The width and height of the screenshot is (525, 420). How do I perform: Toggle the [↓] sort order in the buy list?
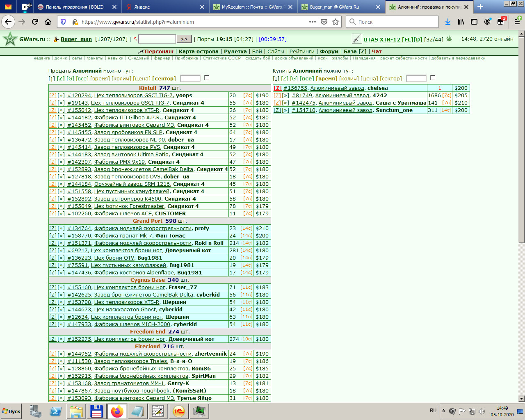(x=276, y=78)
